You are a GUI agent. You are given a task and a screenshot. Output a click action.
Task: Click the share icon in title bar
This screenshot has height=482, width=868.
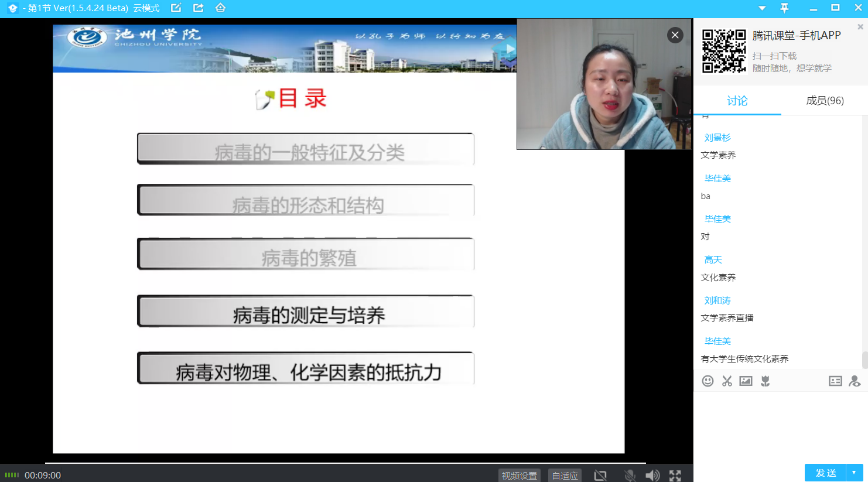tap(198, 8)
